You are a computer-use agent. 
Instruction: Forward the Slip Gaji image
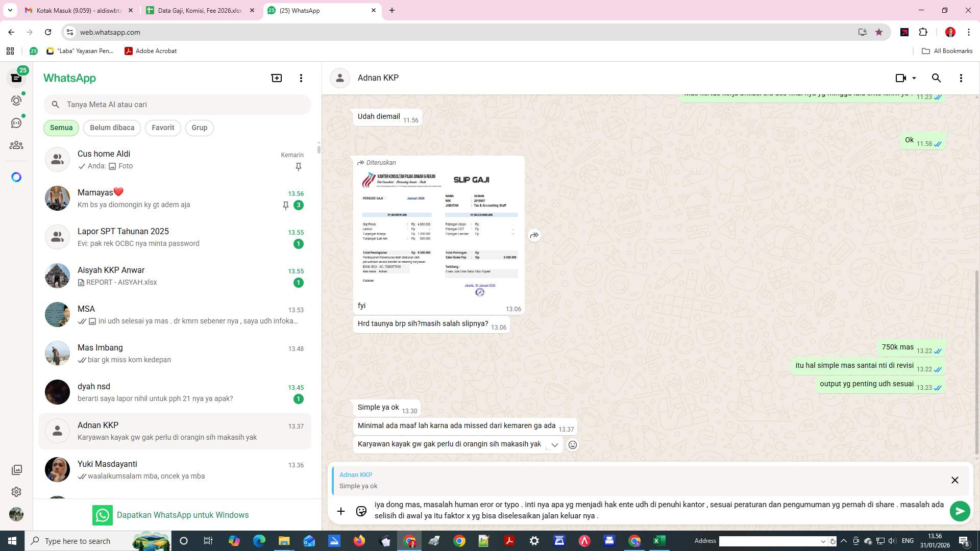(534, 235)
